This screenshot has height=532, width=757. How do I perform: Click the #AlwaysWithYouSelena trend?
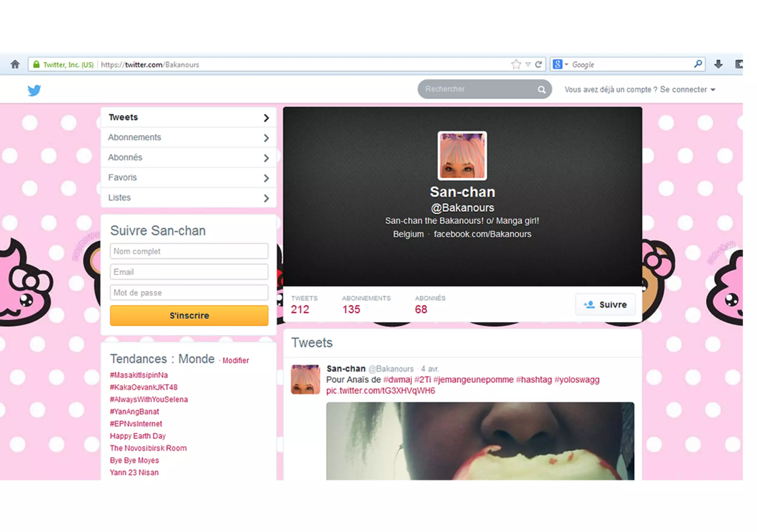(149, 399)
